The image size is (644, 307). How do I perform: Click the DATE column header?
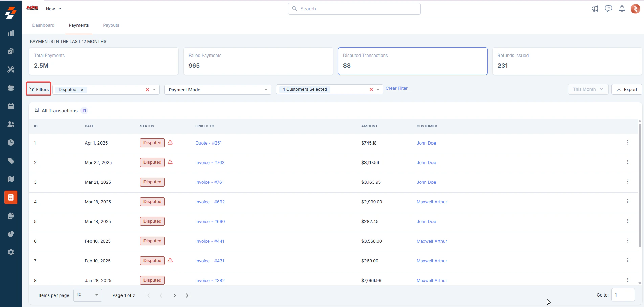[x=89, y=126]
